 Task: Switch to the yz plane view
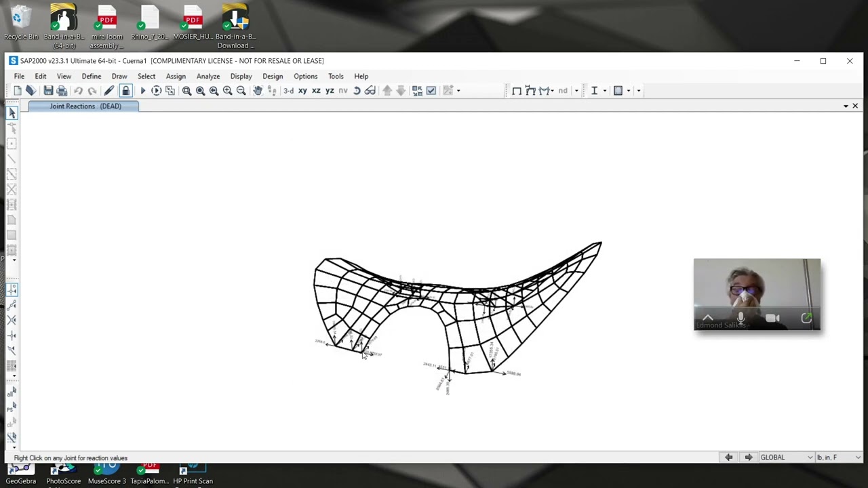[330, 90]
